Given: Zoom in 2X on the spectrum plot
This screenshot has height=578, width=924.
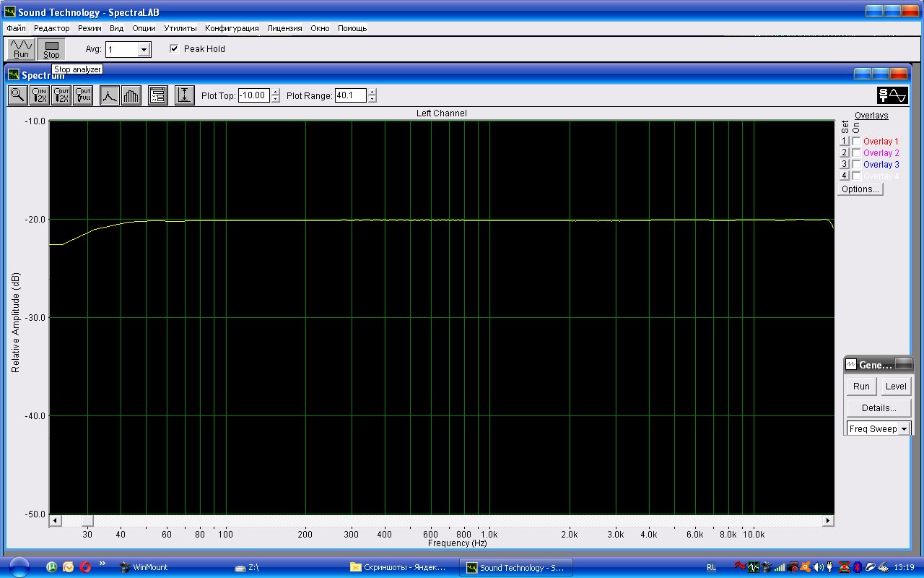Looking at the screenshot, I should (x=40, y=95).
